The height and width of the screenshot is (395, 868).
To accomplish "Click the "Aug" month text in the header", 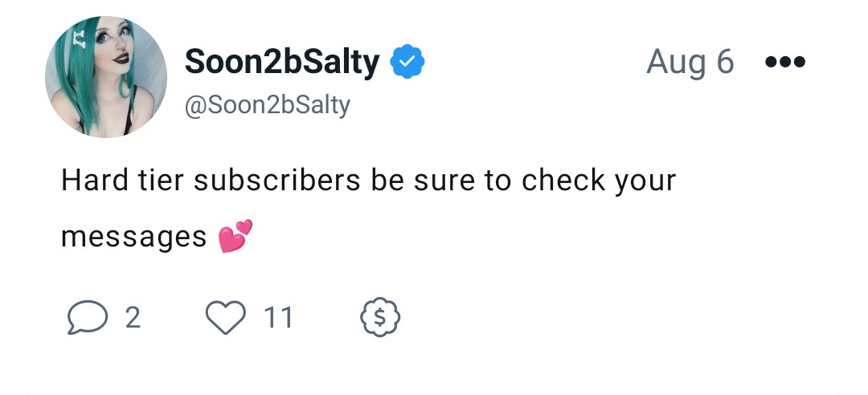I will coord(675,63).
